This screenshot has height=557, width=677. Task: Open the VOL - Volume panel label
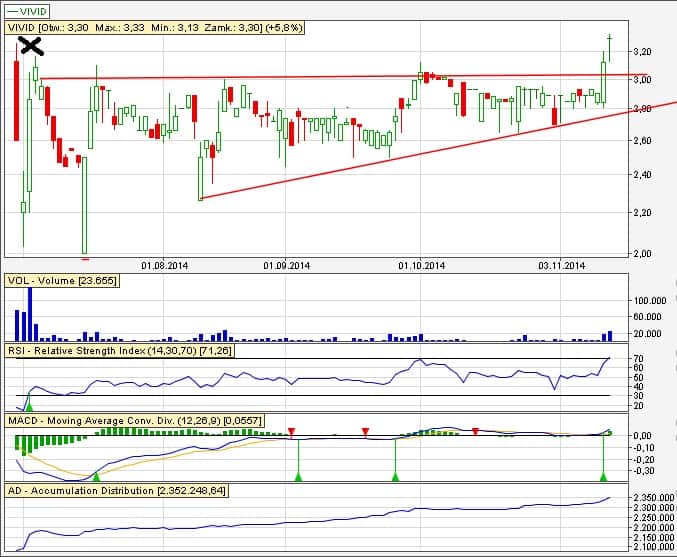(62, 281)
